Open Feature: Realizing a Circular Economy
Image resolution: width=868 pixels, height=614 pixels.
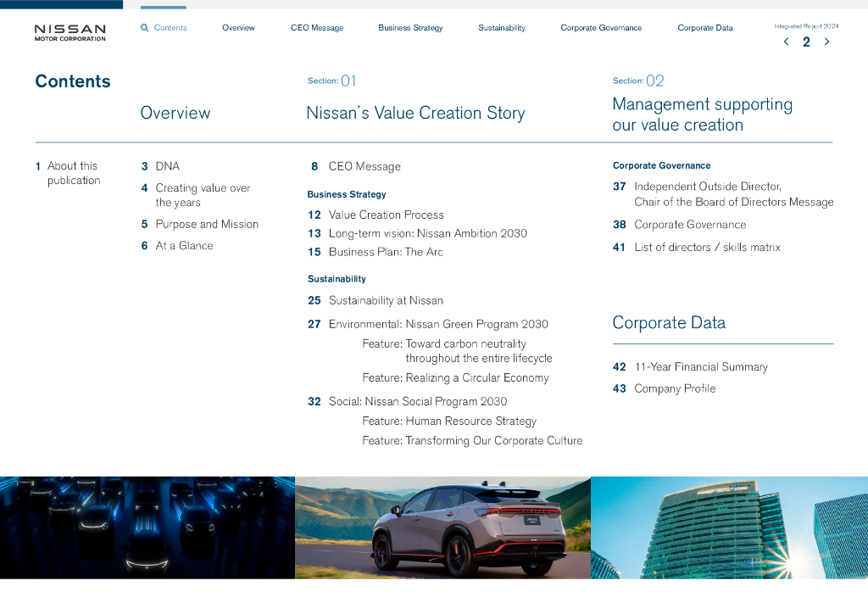pyautogui.click(x=455, y=377)
